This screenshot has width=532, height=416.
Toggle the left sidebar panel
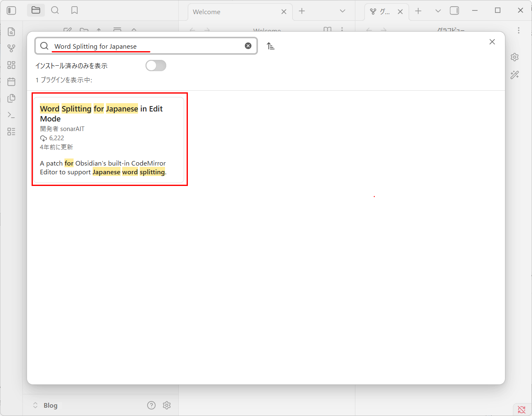[x=12, y=10]
